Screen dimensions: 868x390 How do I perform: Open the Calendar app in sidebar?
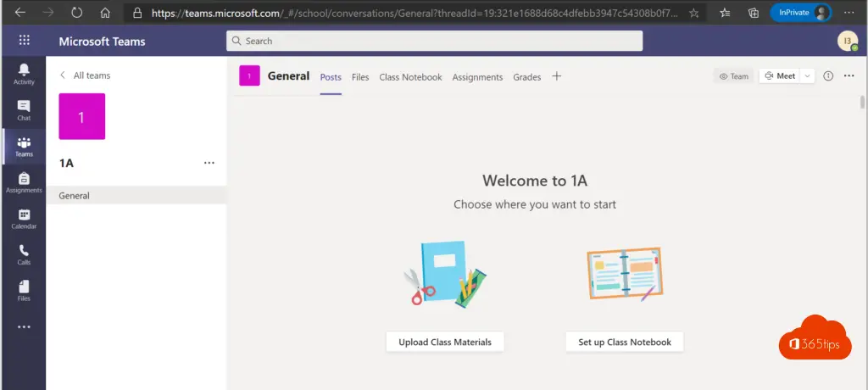pos(24,219)
